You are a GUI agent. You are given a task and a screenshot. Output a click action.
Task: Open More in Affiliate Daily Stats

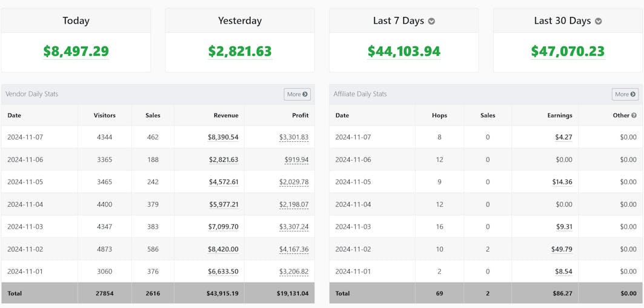pyautogui.click(x=625, y=94)
